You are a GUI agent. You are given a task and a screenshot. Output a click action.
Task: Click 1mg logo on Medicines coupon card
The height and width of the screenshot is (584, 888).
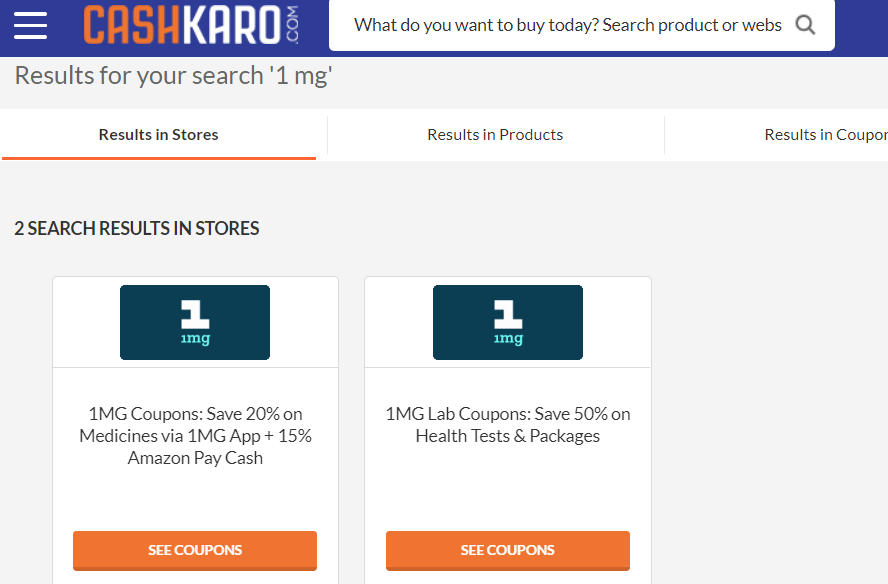click(195, 322)
